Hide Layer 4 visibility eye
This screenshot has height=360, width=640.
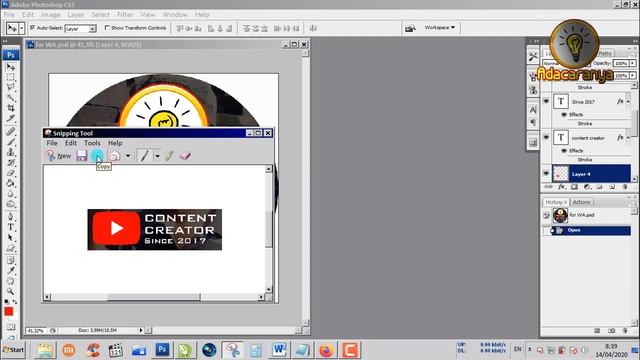[546, 174]
